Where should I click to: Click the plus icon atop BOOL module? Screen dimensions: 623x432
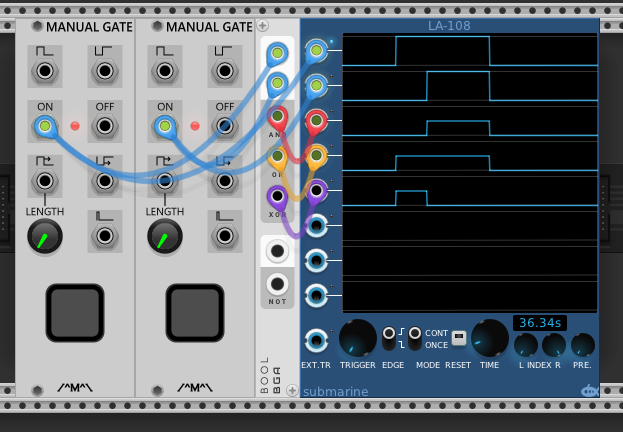(x=262, y=26)
